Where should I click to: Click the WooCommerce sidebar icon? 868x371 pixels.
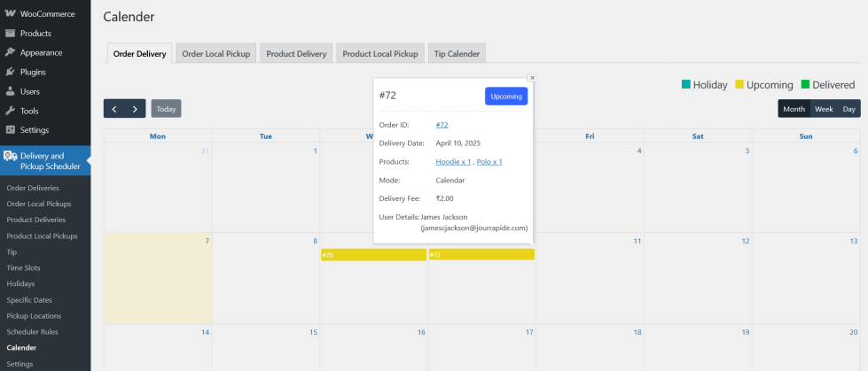coord(10,14)
